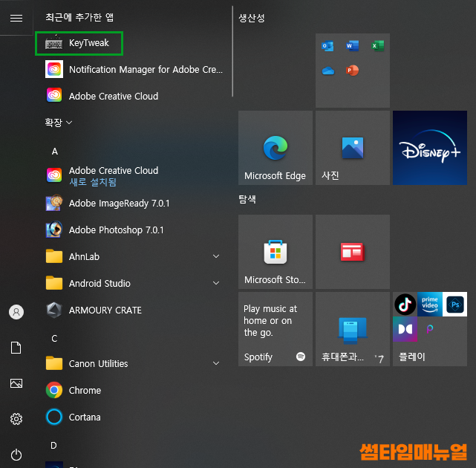Open the Microsoft Store tile

276,252
